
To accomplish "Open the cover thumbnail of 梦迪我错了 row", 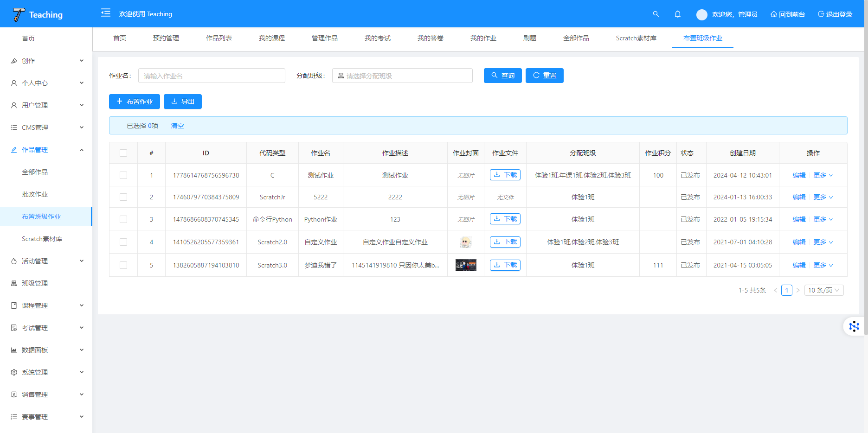I will coord(466,265).
